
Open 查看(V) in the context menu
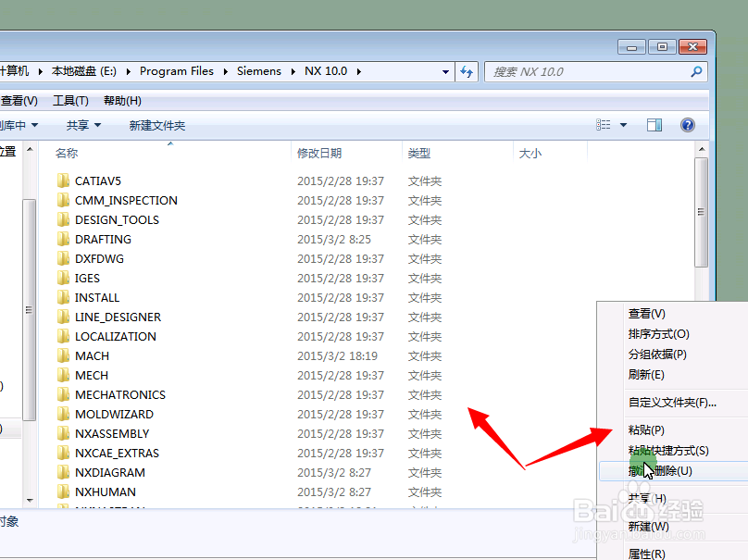click(647, 314)
